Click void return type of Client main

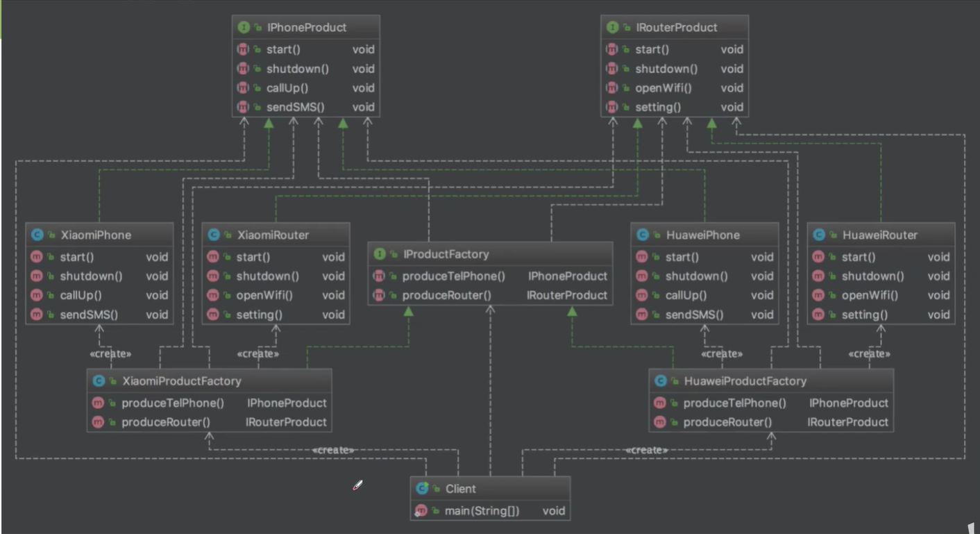click(554, 511)
